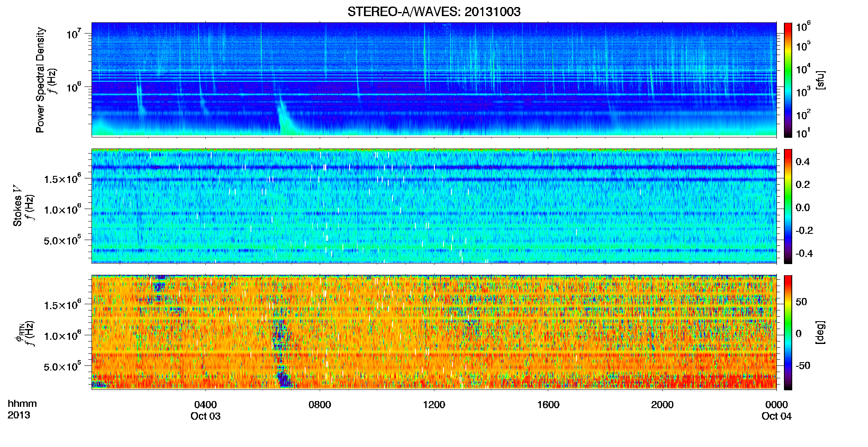Click the -50 label on the degrees color bar
Viewport: 868px width, 447px height.
click(803, 365)
